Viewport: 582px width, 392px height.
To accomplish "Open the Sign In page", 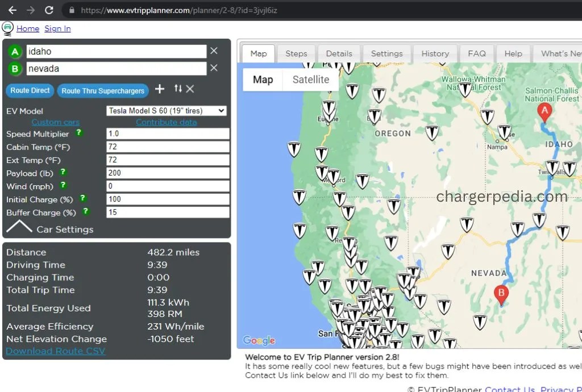I will 57,28.
